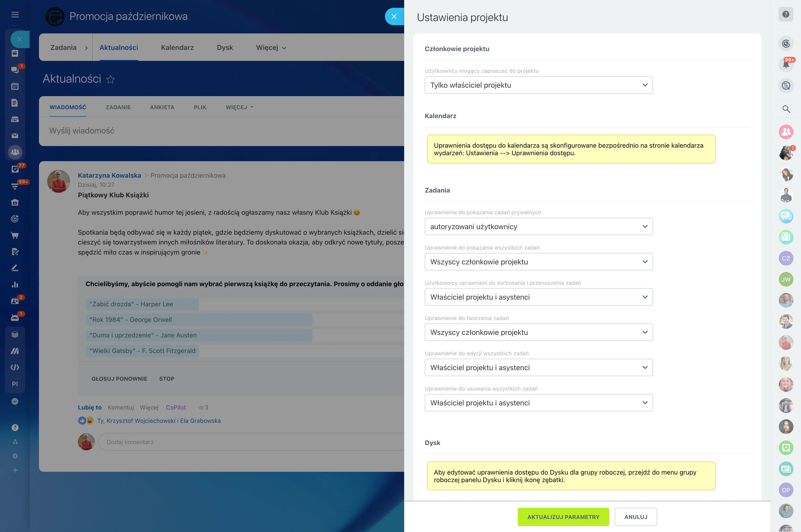Star the Aktualności page as favorite

point(110,79)
